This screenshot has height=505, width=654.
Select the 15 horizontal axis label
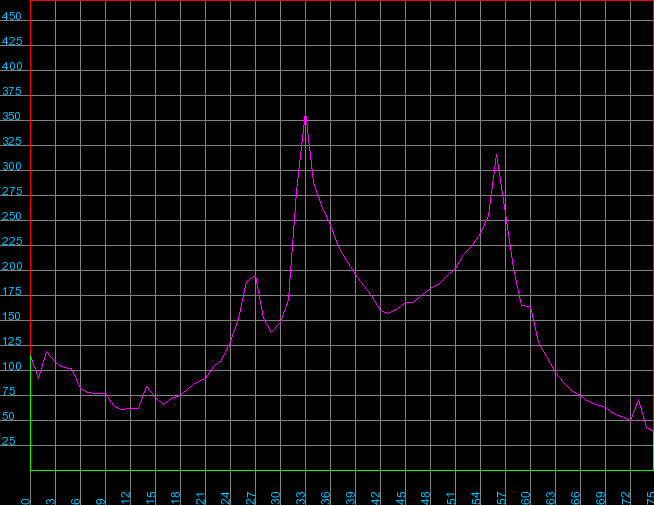(x=151, y=498)
